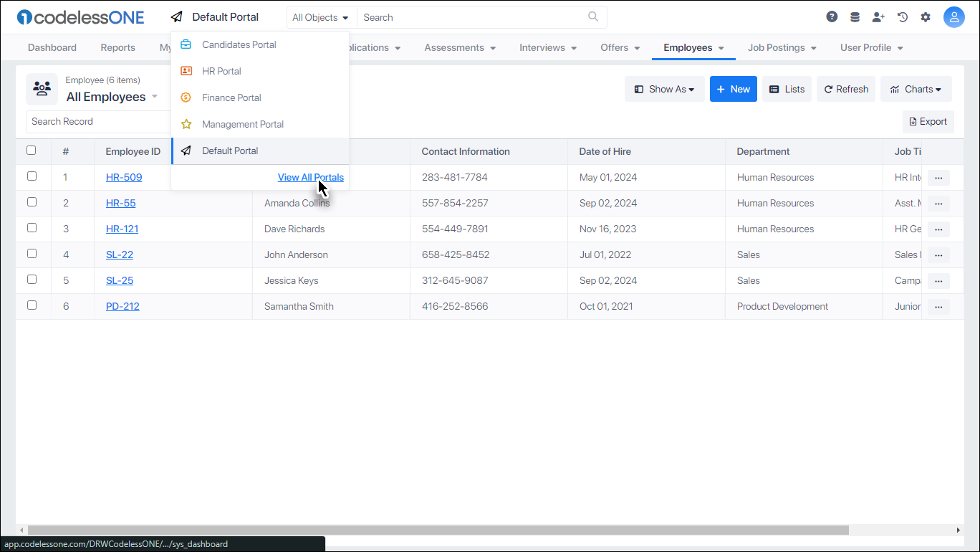This screenshot has height=552, width=980.
Task: Select the Management Portal star icon
Action: [x=186, y=123]
